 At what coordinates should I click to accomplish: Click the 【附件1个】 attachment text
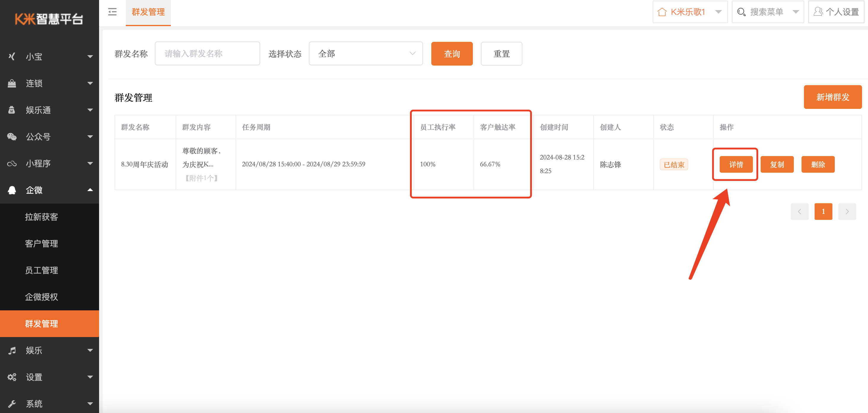coord(201,178)
